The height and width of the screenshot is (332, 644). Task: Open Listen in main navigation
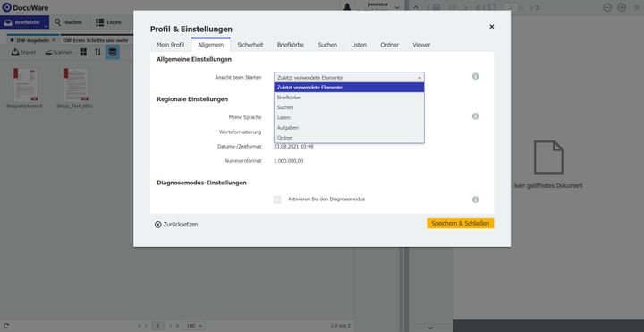108,22
